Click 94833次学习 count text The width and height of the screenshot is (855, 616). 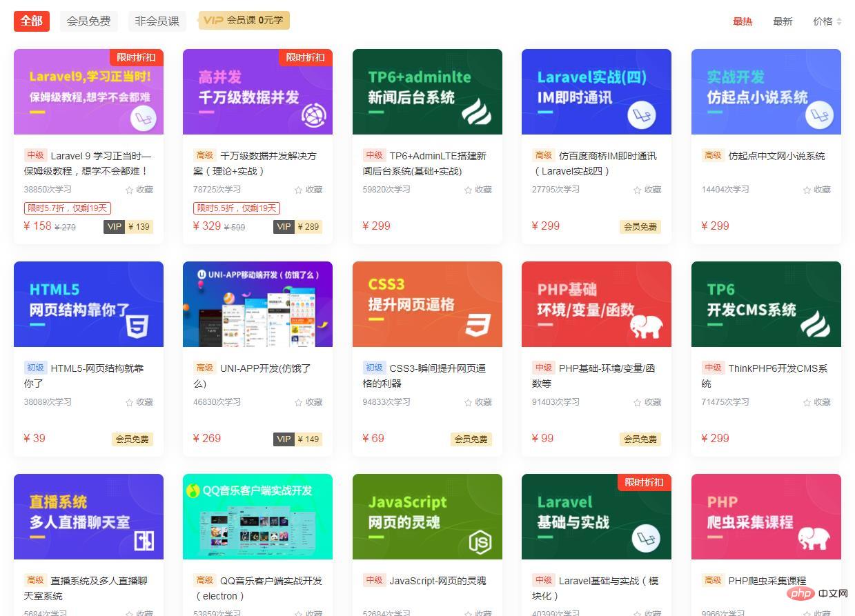click(386, 401)
